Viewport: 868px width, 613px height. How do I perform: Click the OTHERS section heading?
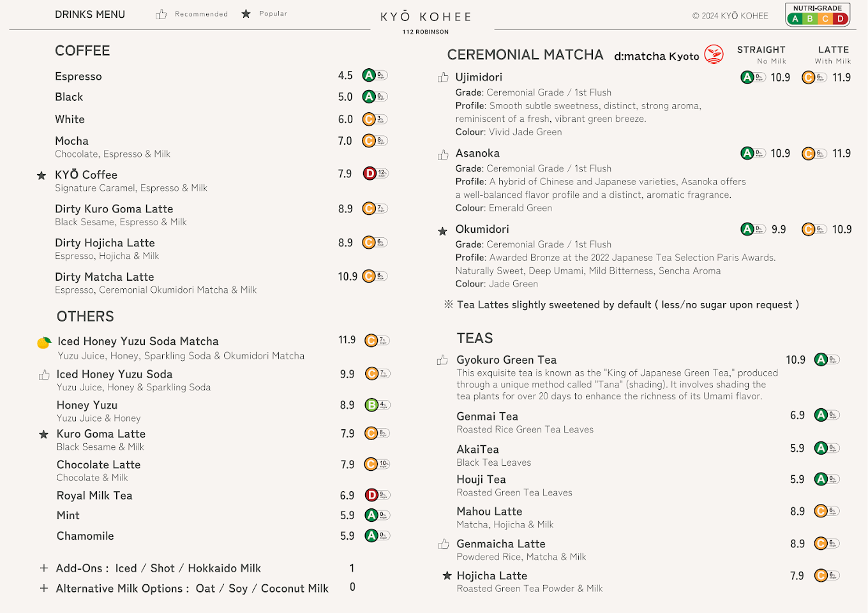pos(86,316)
